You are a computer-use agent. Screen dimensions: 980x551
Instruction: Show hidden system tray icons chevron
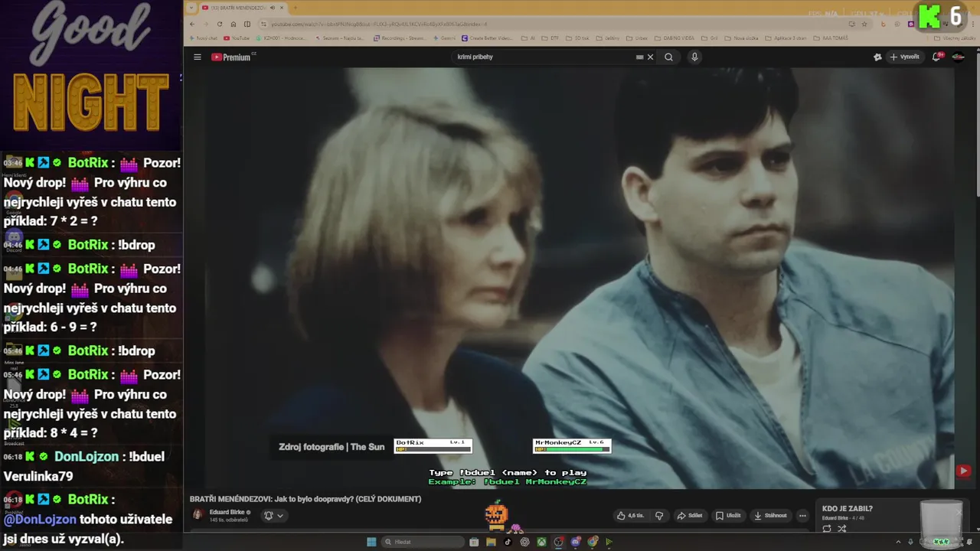pyautogui.click(x=898, y=542)
